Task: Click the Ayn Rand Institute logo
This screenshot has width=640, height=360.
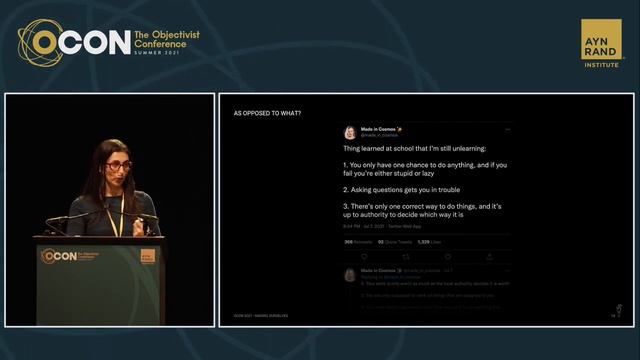Action: [601, 43]
